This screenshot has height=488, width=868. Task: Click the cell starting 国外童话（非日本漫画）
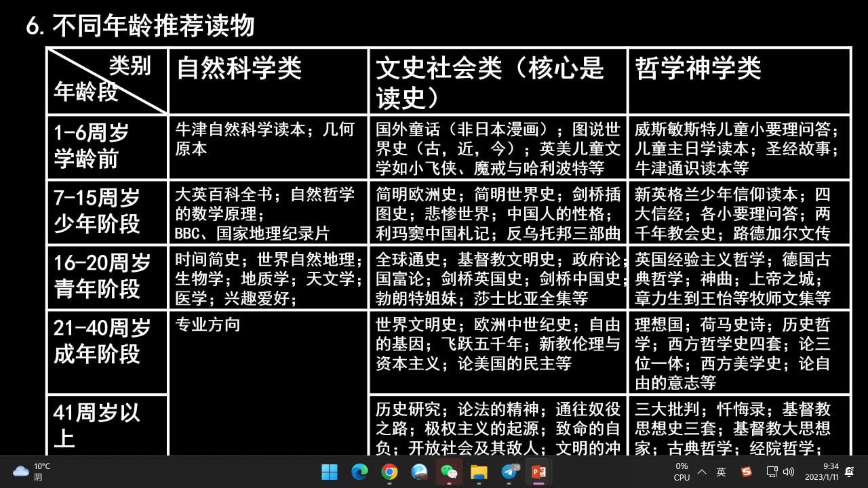pos(498,147)
